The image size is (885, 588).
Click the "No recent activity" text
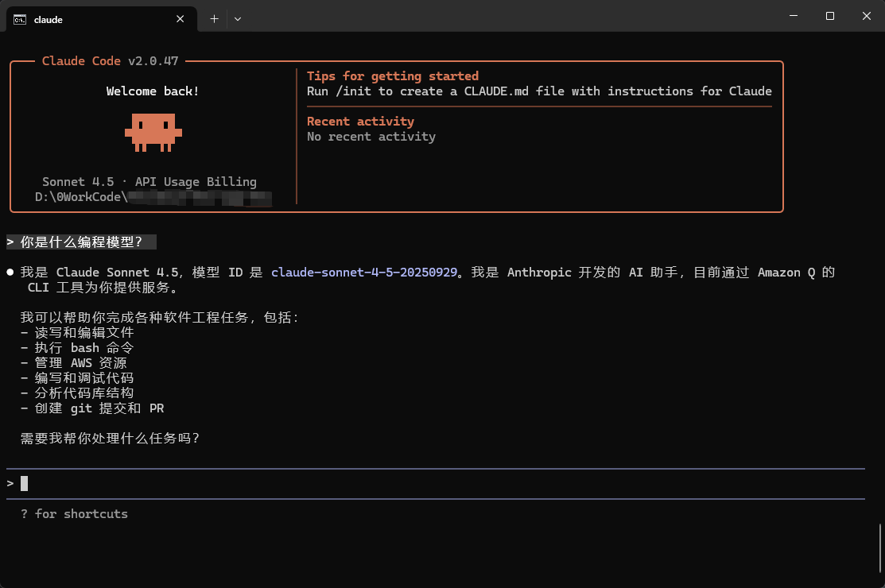[x=371, y=137]
